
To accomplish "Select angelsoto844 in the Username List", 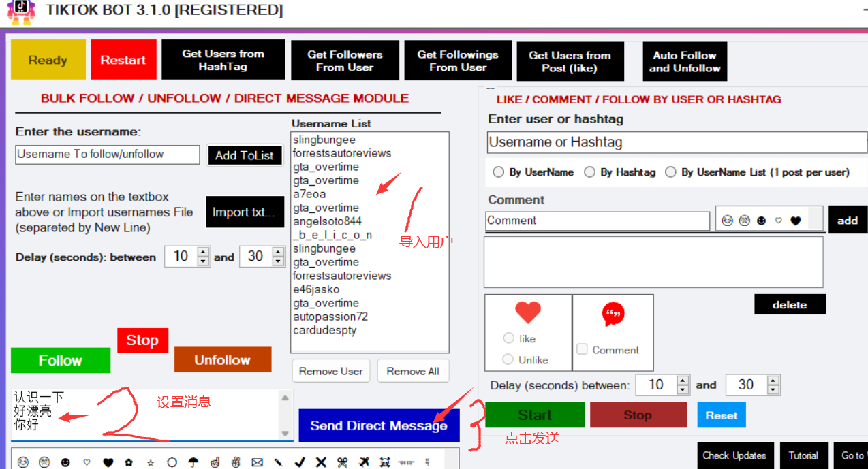I will pos(327,221).
